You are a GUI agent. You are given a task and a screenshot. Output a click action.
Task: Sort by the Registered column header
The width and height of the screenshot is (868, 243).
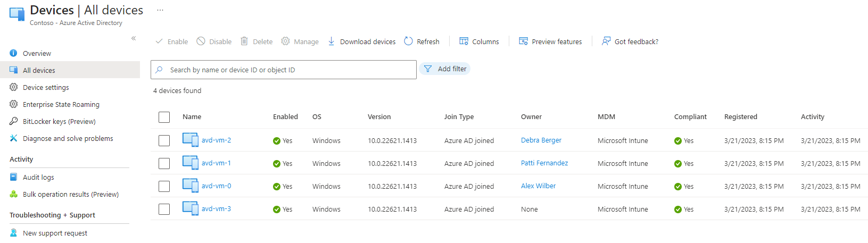pyautogui.click(x=740, y=117)
